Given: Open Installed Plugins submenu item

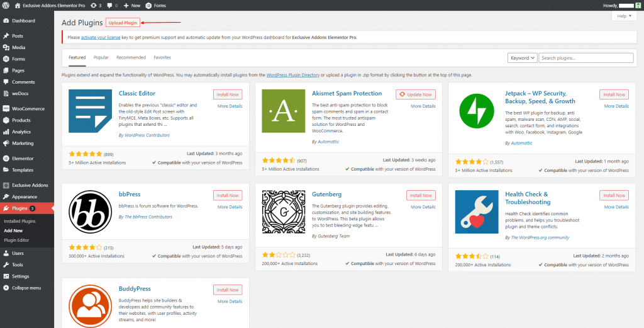Looking at the screenshot, I should pos(19,221).
